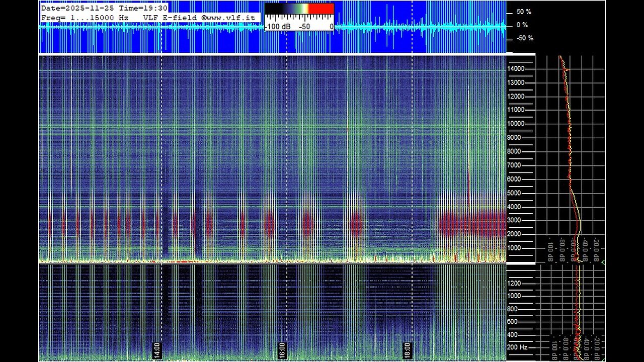The height and width of the screenshot is (362, 644).
Task: Click the 50 % amplitude label
Action: tap(524, 12)
